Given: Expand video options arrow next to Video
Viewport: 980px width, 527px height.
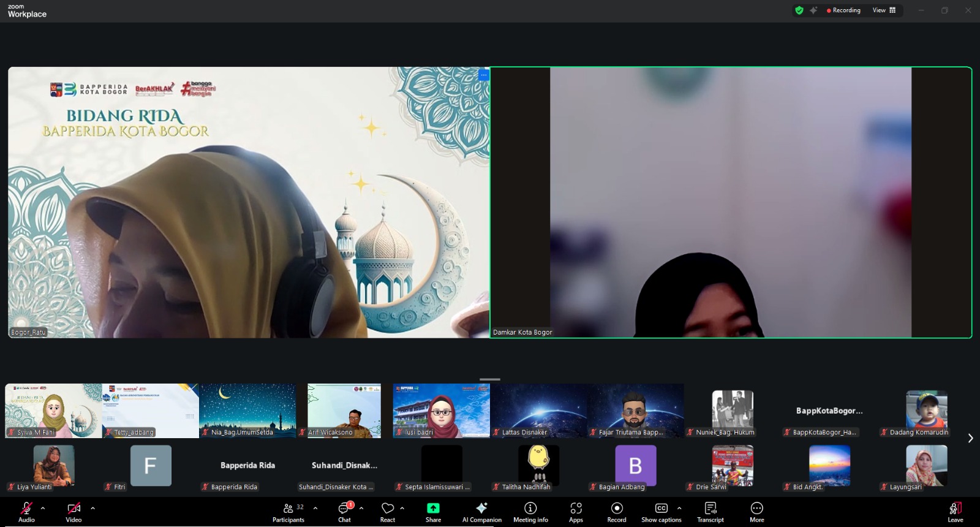Looking at the screenshot, I should click(92, 508).
